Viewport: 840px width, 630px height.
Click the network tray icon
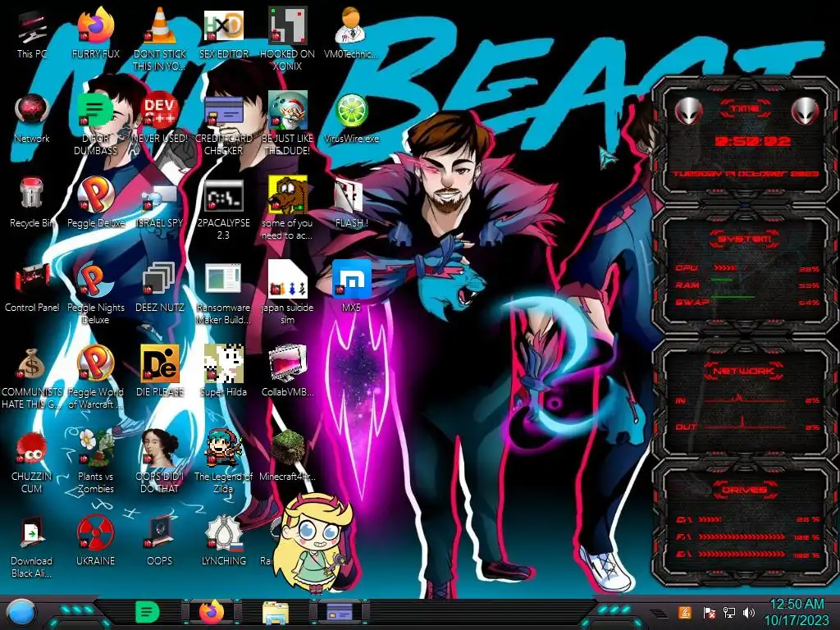(729, 613)
